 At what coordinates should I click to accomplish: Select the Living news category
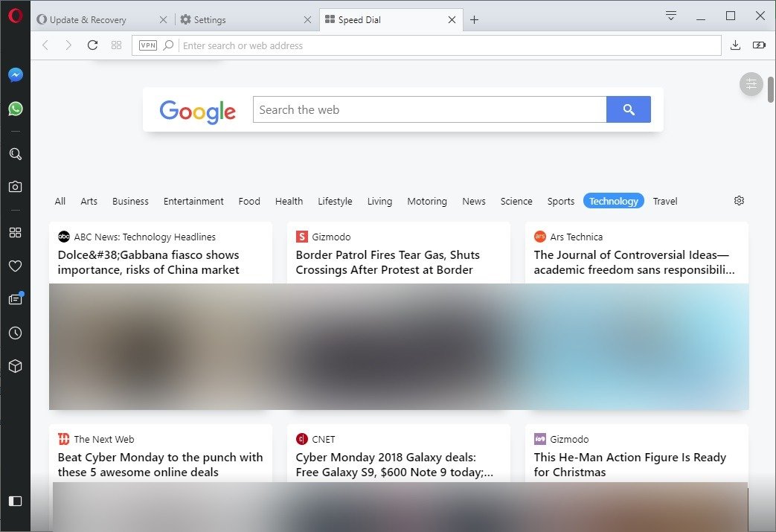[379, 201]
